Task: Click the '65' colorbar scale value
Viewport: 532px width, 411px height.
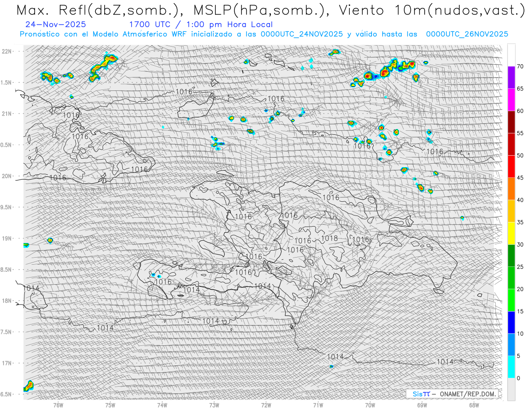Action: pos(520,89)
